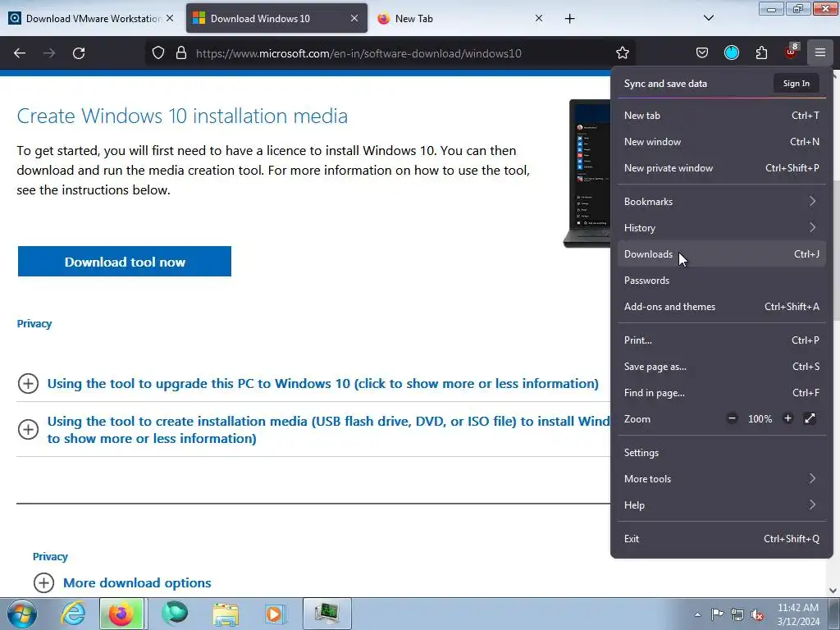Click Download tool now button
Viewport: 840px width, 630px height.
coord(125,262)
